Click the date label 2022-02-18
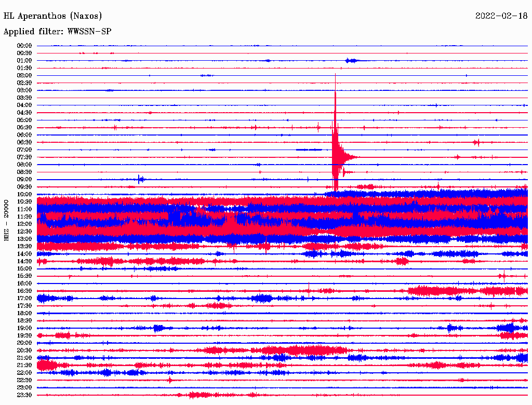Viewport: 532px width, 405px height. pyautogui.click(x=501, y=16)
